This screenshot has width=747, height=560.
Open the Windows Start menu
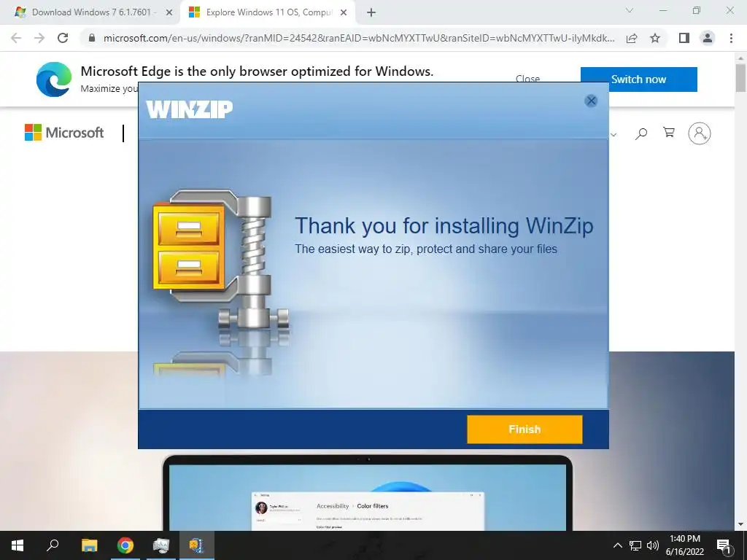click(18, 545)
